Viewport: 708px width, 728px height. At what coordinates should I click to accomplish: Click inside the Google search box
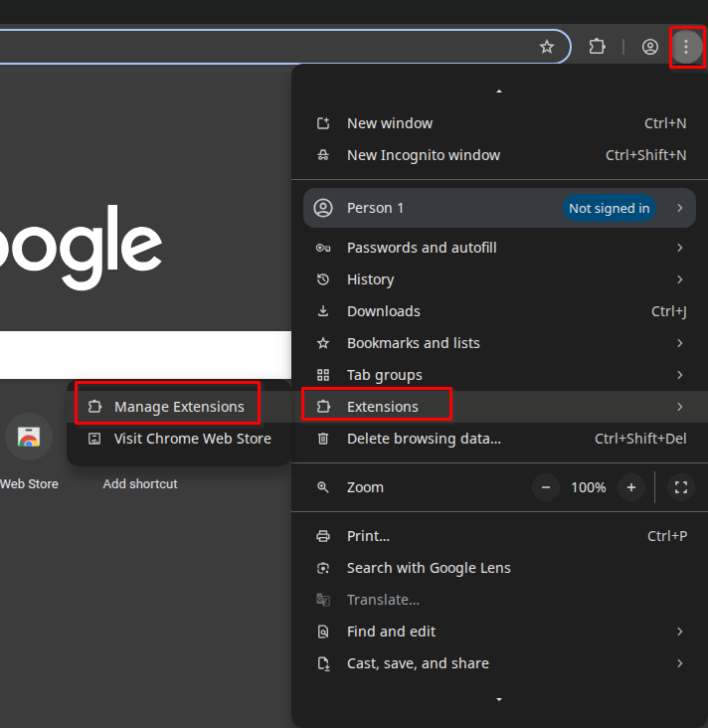[145, 355]
